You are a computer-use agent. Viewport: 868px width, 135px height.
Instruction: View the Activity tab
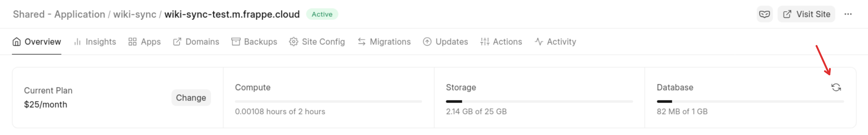point(555,42)
